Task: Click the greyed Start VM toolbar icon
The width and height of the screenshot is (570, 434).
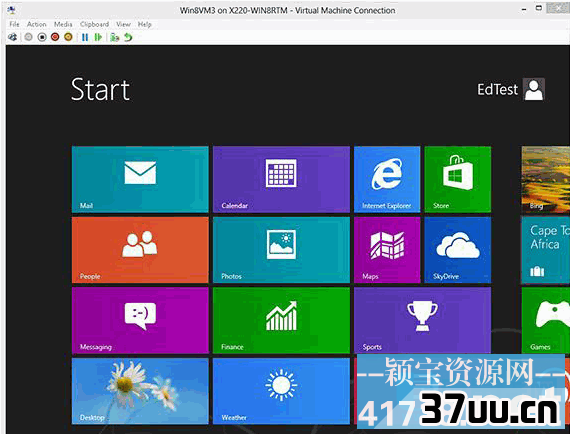Action: point(28,37)
